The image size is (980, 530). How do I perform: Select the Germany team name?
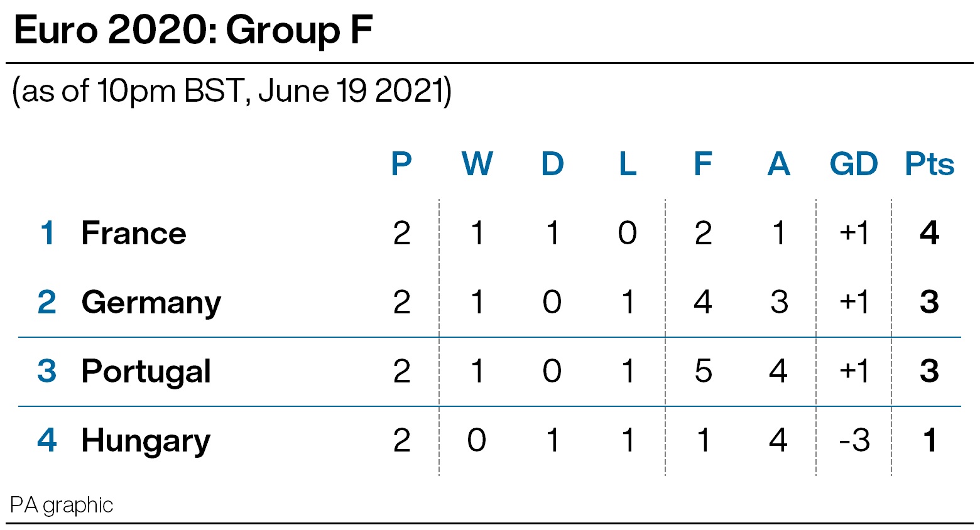click(x=151, y=303)
